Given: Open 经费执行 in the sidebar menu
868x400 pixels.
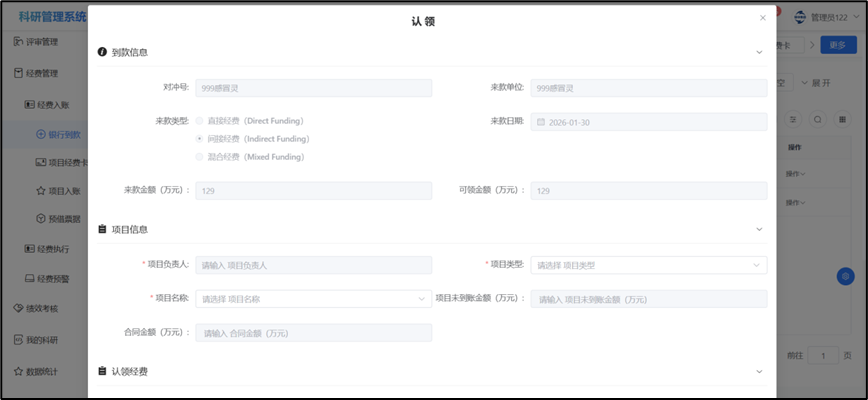Looking at the screenshot, I should [x=53, y=248].
